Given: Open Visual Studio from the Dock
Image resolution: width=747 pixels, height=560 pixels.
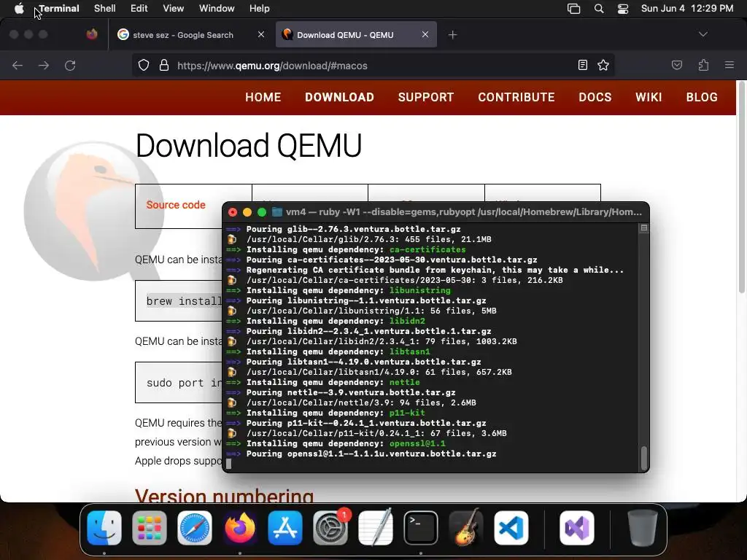Looking at the screenshot, I should [x=577, y=528].
